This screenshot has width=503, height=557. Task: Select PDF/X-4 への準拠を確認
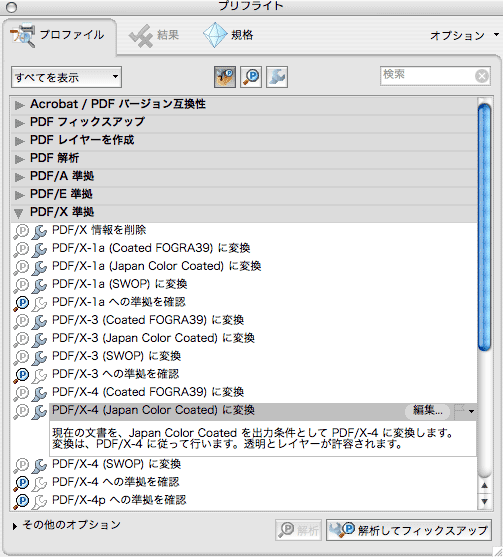(x=116, y=482)
